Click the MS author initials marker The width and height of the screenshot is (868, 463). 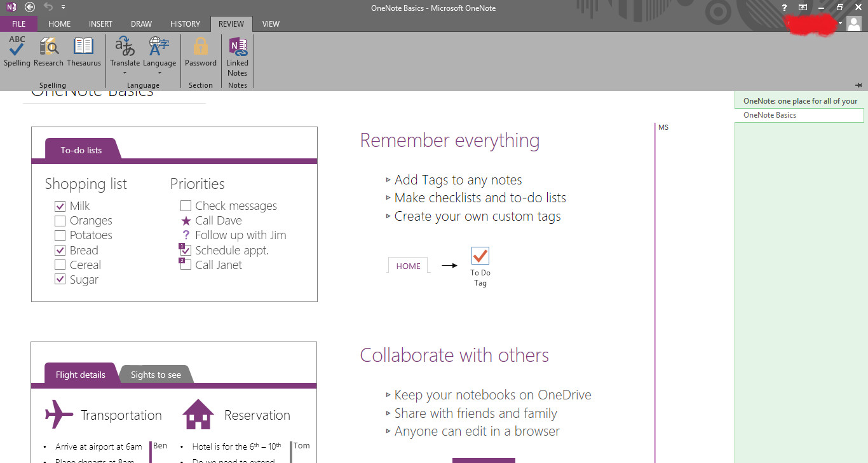663,127
